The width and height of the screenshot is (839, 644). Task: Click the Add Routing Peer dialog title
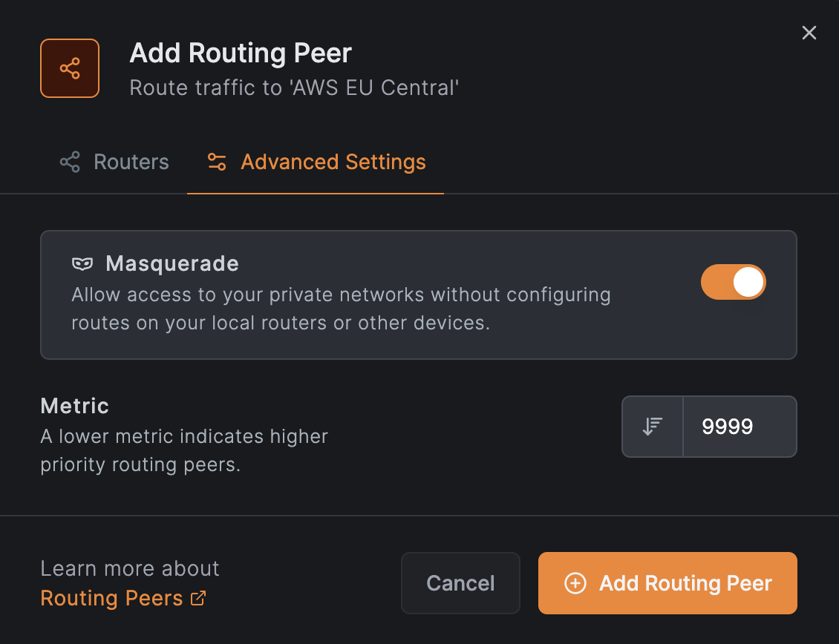[241, 53]
